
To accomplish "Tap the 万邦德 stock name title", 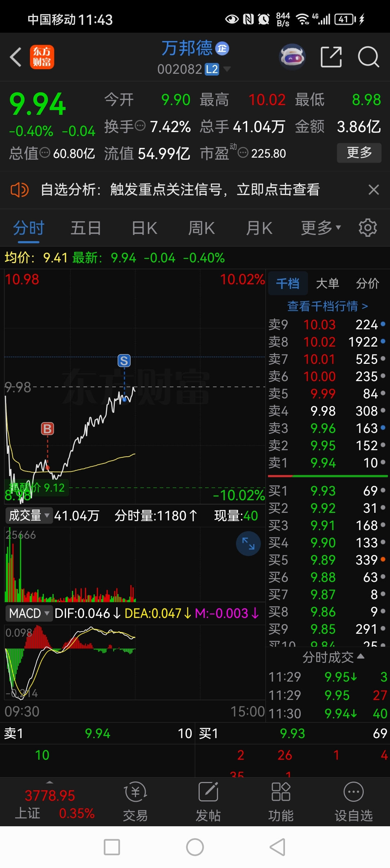I will [187, 48].
